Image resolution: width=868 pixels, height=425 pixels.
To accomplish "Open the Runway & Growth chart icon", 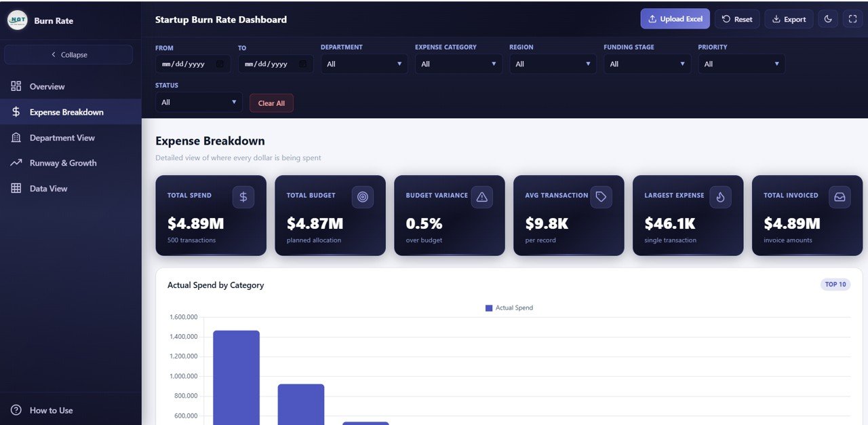I will pyautogui.click(x=15, y=162).
